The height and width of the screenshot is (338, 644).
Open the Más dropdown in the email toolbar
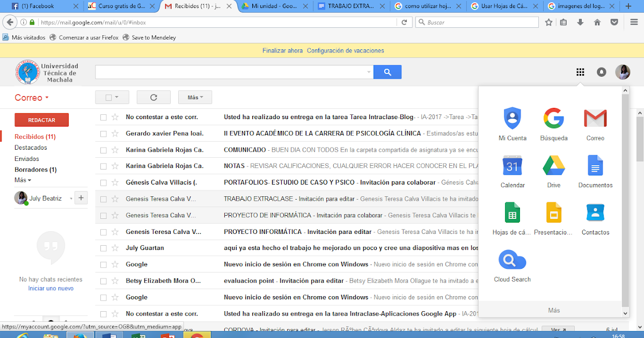click(x=195, y=97)
